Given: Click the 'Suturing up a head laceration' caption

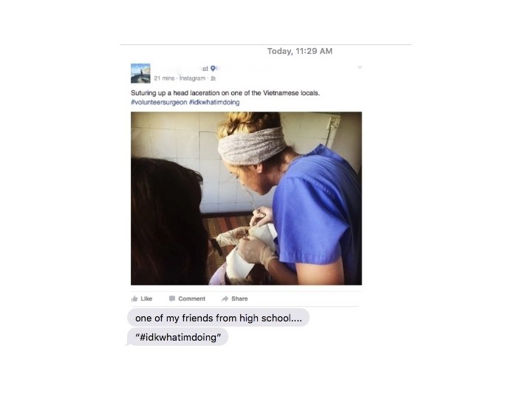Looking at the screenshot, I should pyautogui.click(x=225, y=93).
